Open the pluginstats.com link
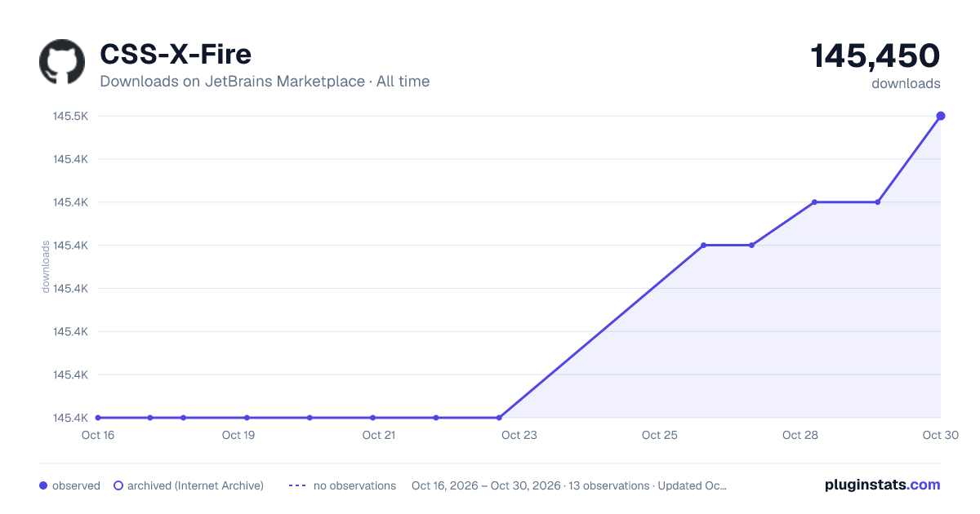The image size is (980, 514). point(882,485)
